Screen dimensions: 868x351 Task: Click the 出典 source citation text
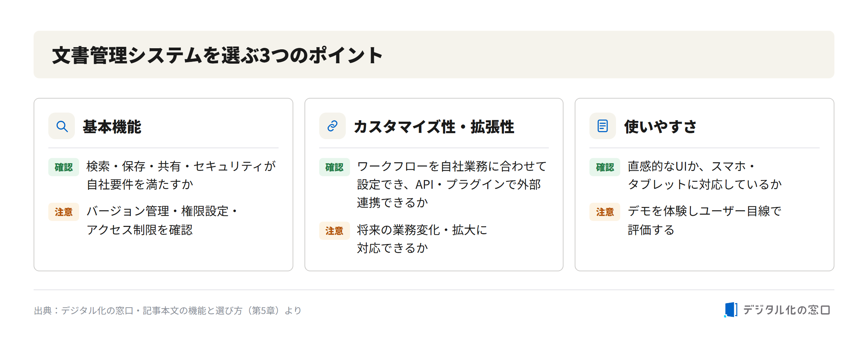point(168,310)
